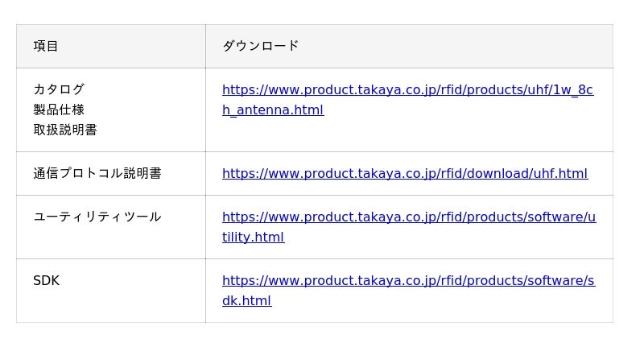Click blank area beside the ダウンロード header text

pos(451,47)
